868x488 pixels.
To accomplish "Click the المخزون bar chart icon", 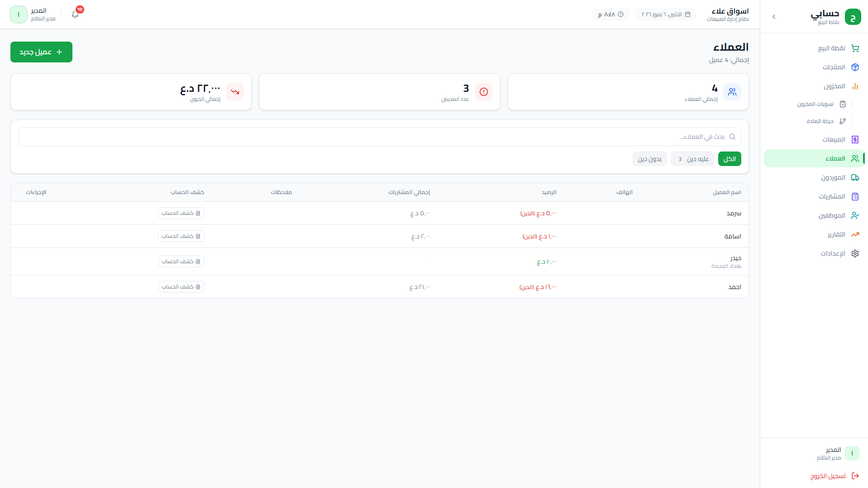I will (854, 86).
